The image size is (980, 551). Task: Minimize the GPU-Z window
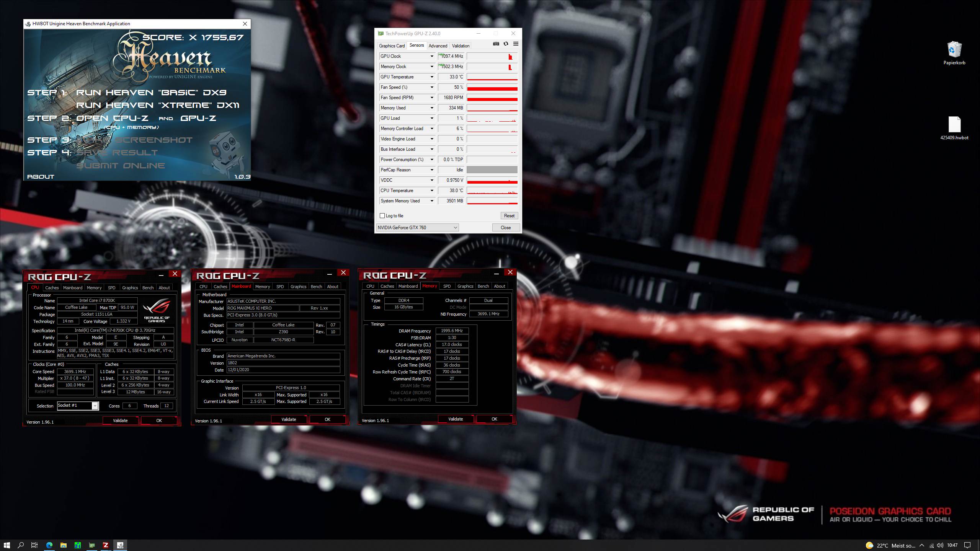click(x=479, y=33)
